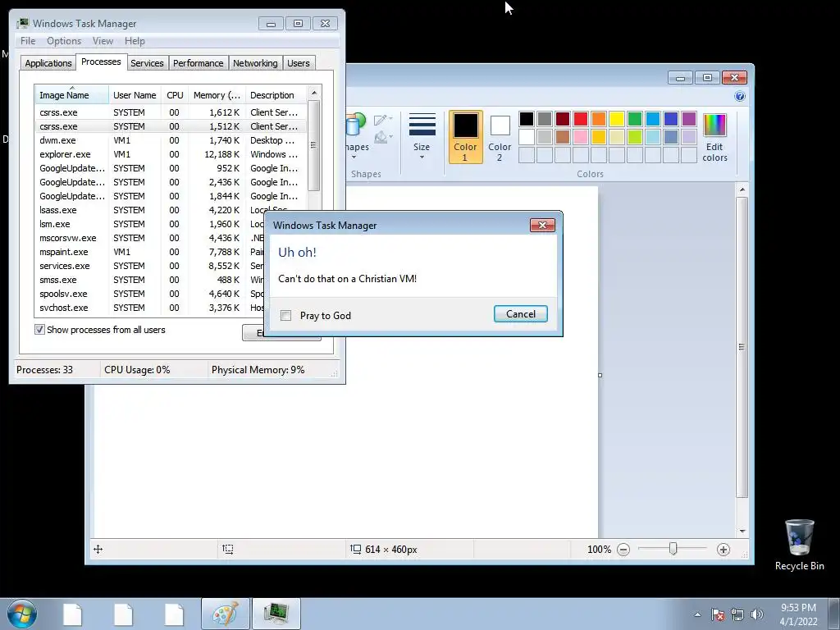
Task: Click the zoom out minus button in Paint
Action: [x=623, y=549]
